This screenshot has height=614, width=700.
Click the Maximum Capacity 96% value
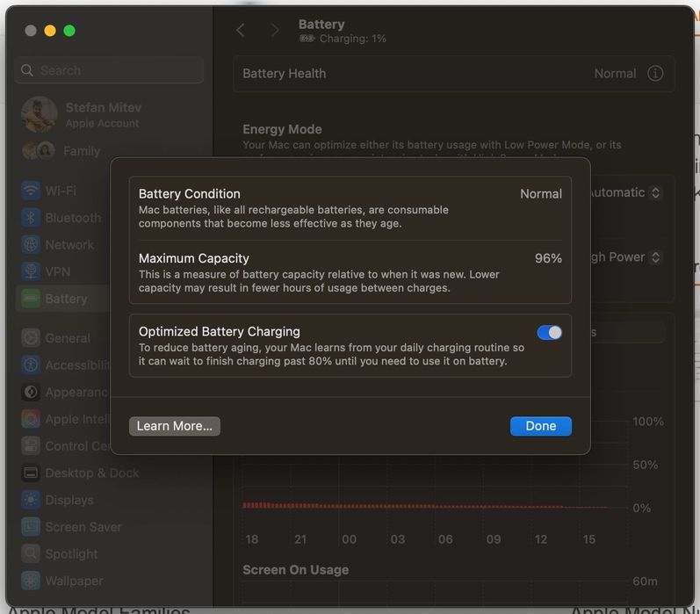[548, 258]
